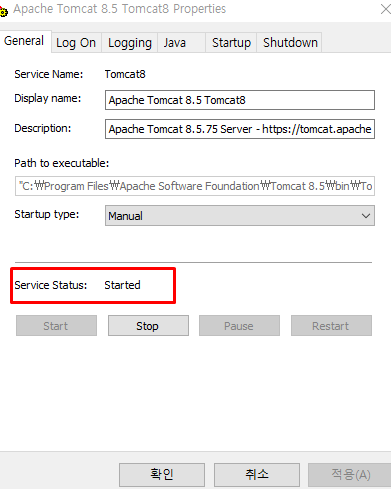Click the Service Name label
Screen dimensions: 391x489
[49, 74]
